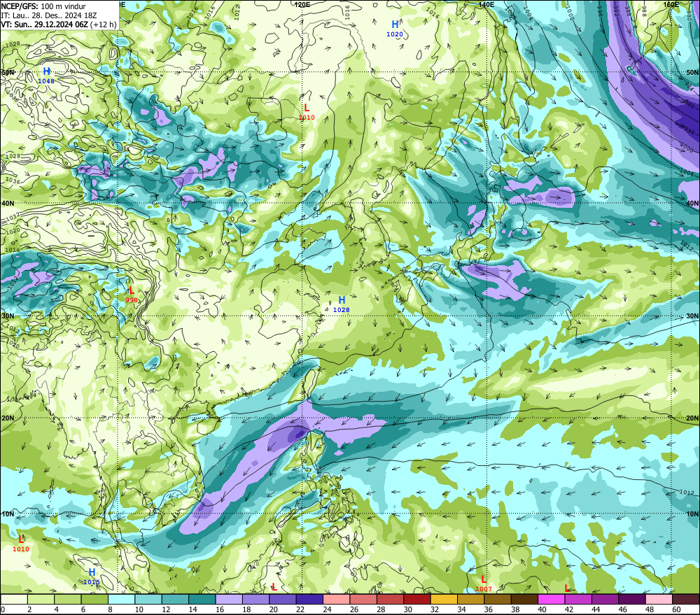The height and width of the screenshot is (615, 700).
Task: Select the H 1028 high pressure marker
Action: point(342,304)
